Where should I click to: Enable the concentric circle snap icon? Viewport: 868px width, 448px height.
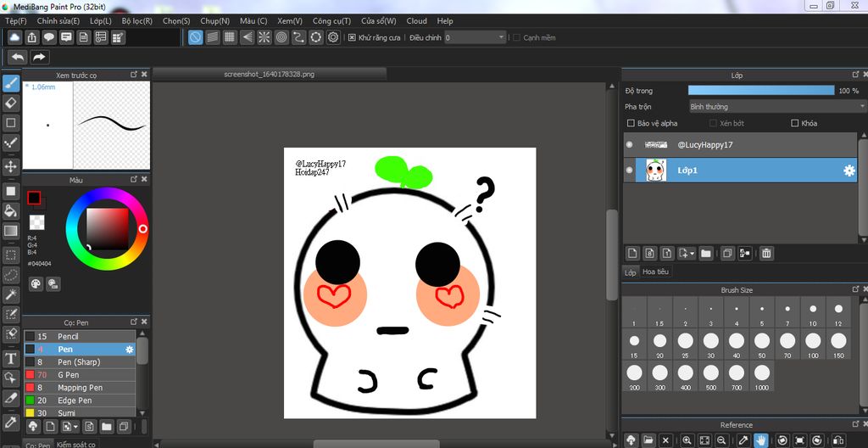[281, 37]
